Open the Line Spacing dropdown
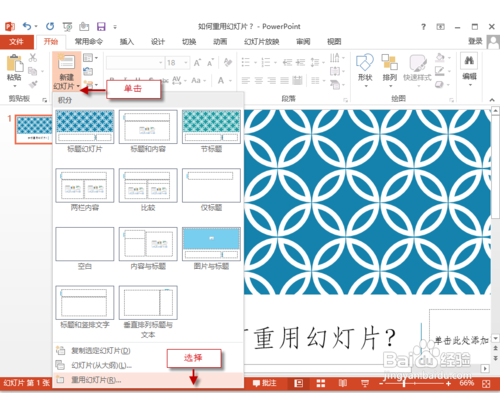The image size is (500, 393). tap(317, 62)
